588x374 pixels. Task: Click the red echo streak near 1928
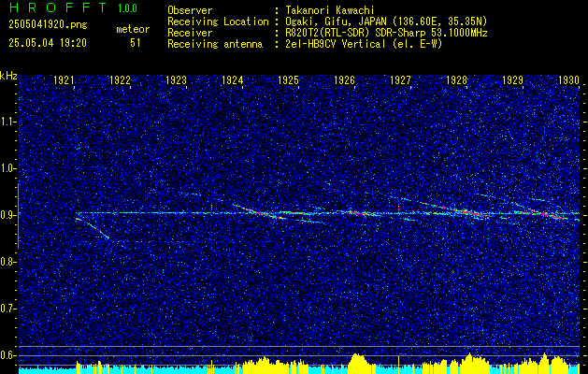click(x=465, y=210)
